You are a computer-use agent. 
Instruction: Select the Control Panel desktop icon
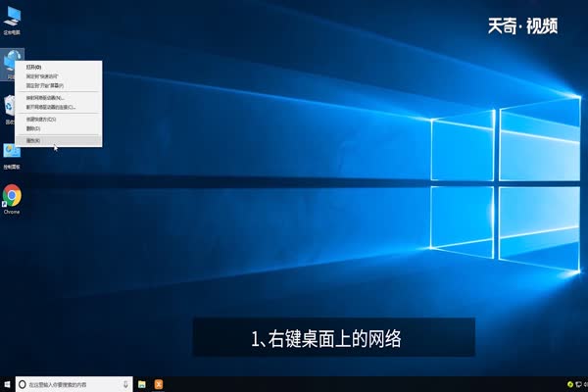pyautogui.click(x=12, y=156)
